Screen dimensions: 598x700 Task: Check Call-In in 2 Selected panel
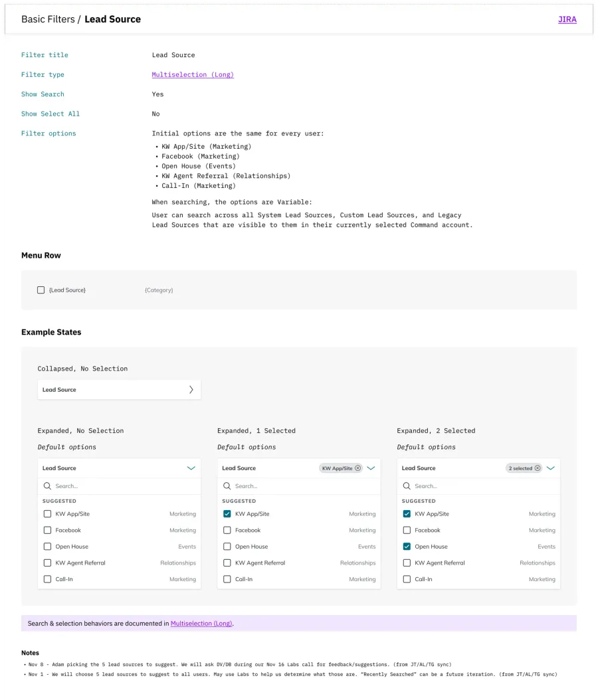click(x=407, y=579)
